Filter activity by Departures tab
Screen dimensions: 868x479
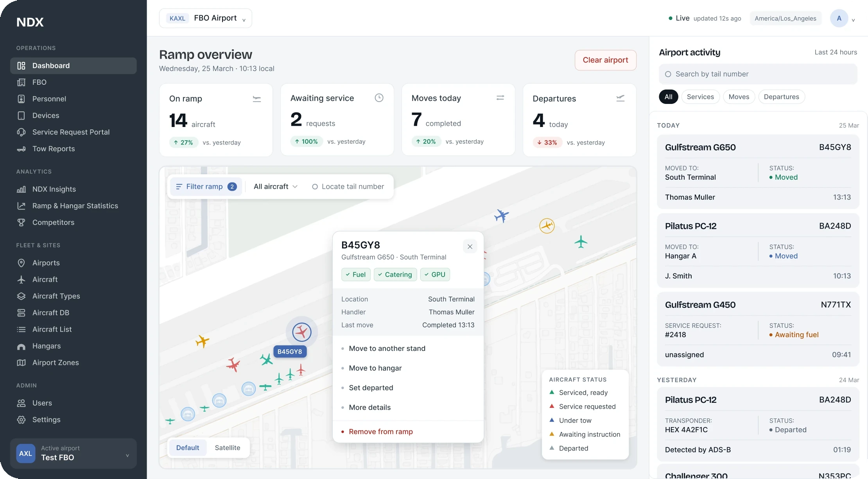pos(782,97)
